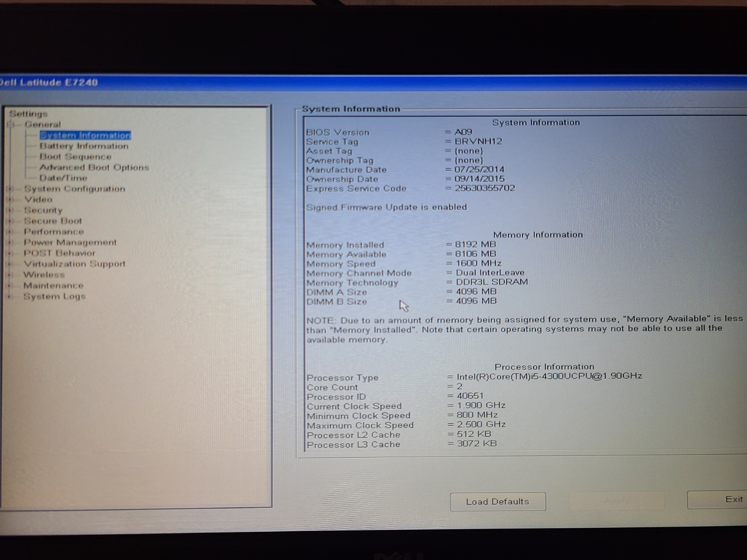Click the Dual InterLeave channel mode value
Image resolution: width=747 pixels, height=560 pixels.
pyautogui.click(x=490, y=273)
